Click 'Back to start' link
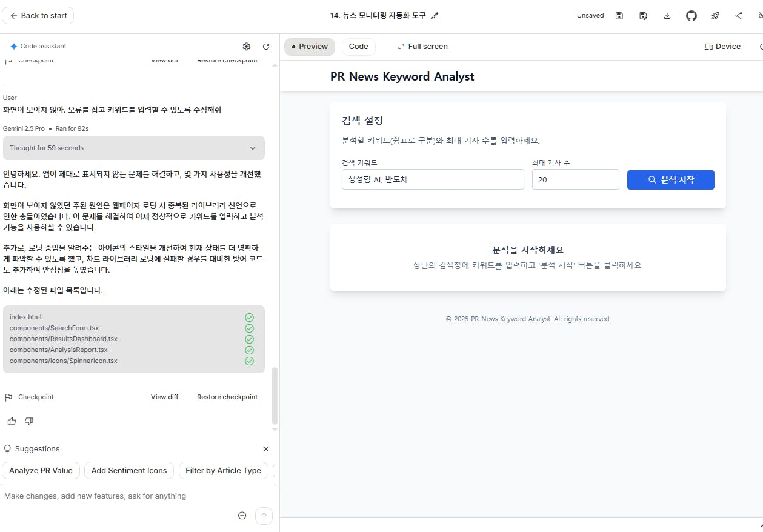This screenshot has width=763, height=532. coord(38,15)
